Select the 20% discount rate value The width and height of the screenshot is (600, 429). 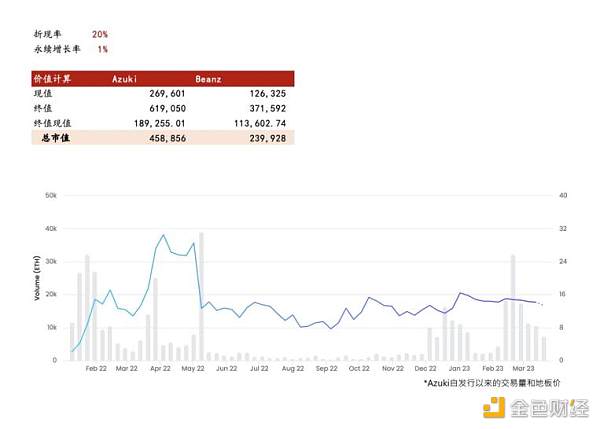(x=100, y=32)
